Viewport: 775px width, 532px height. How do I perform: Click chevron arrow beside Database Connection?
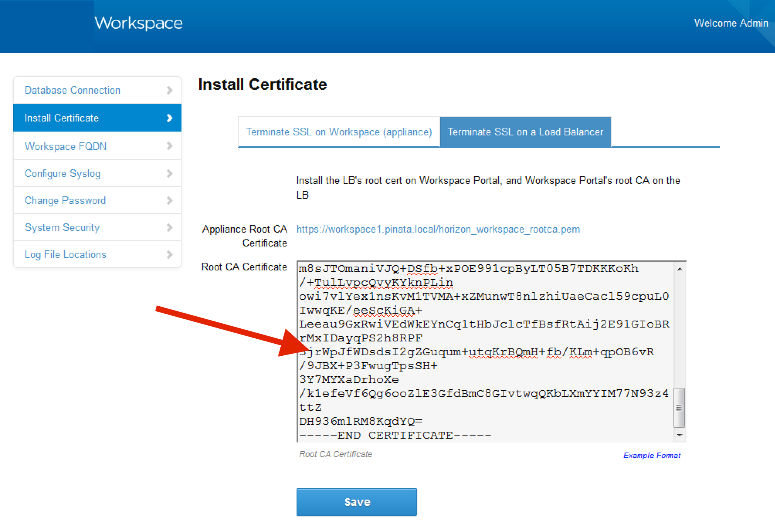pyautogui.click(x=169, y=90)
